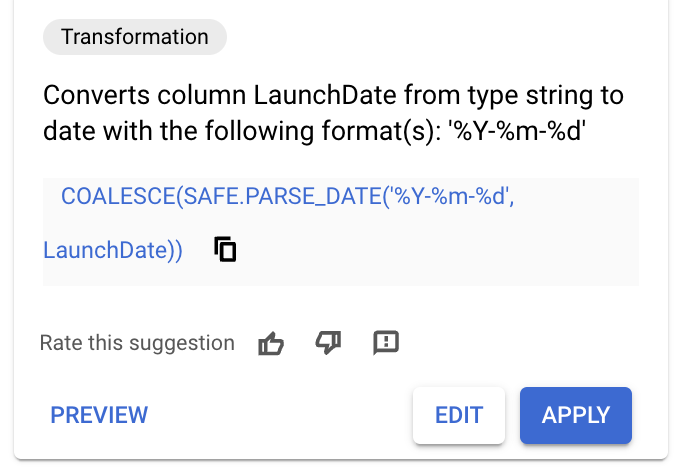Select the Transformation chip label
The width and height of the screenshot is (686, 472).
tap(135, 38)
